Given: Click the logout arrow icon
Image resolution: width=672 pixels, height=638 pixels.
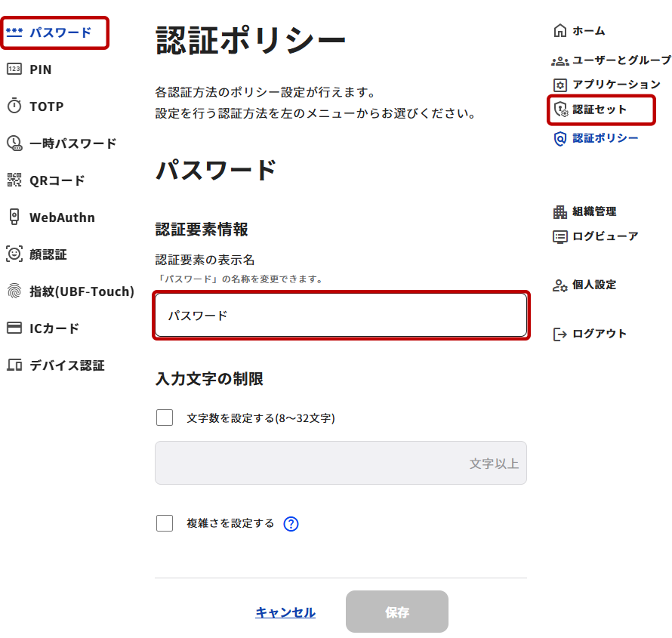Looking at the screenshot, I should click(559, 334).
